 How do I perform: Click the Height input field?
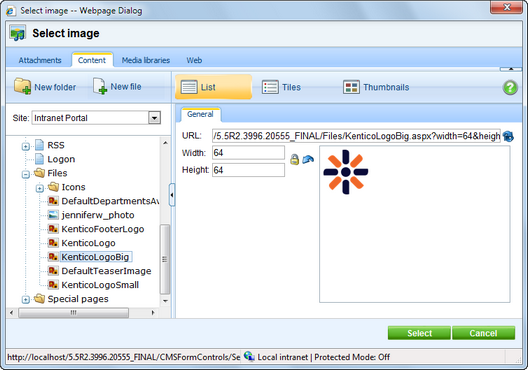pyautogui.click(x=248, y=170)
